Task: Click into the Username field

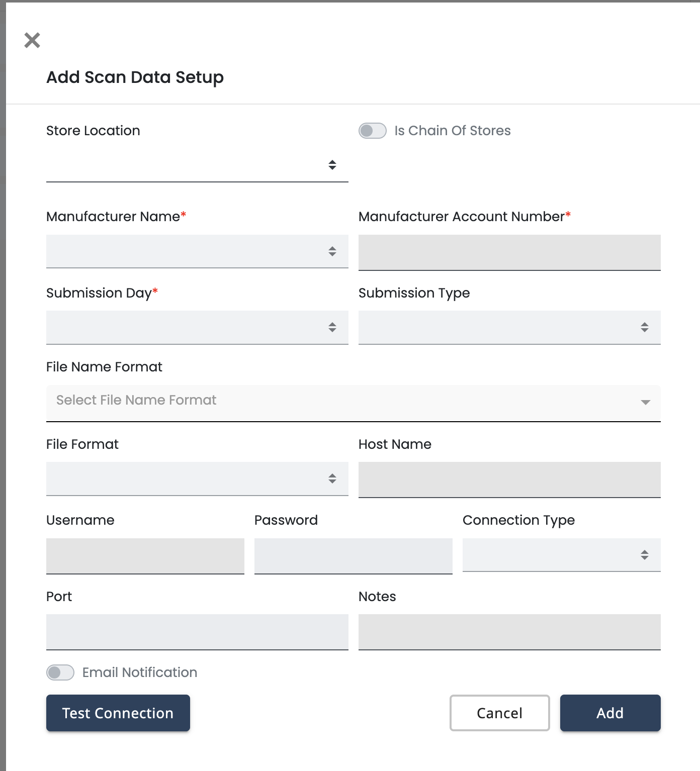Action: pos(145,556)
